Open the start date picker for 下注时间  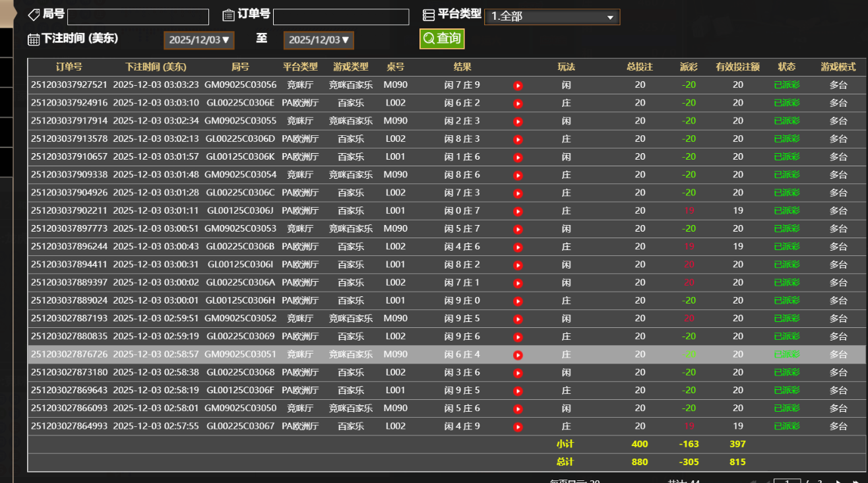pyautogui.click(x=199, y=40)
